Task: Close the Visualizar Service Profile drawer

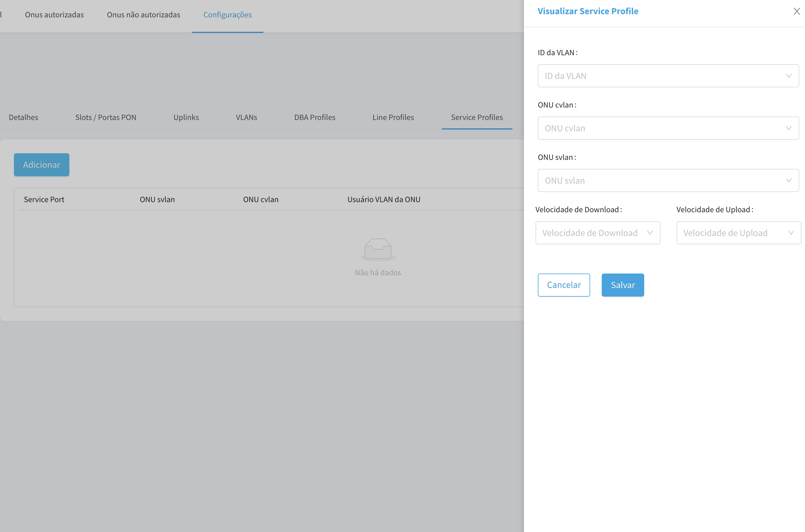Action: pyautogui.click(x=797, y=12)
